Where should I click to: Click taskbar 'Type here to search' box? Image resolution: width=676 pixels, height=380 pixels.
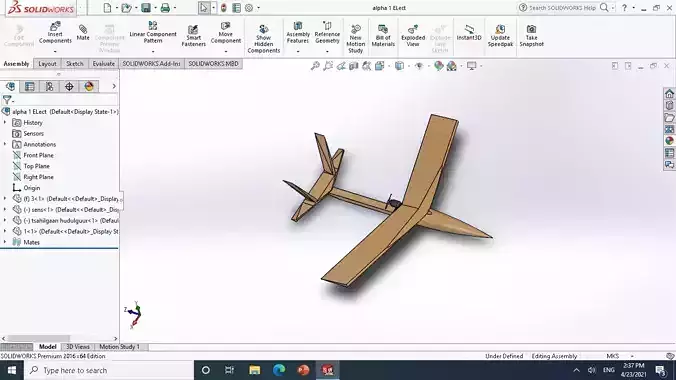[x=108, y=370]
